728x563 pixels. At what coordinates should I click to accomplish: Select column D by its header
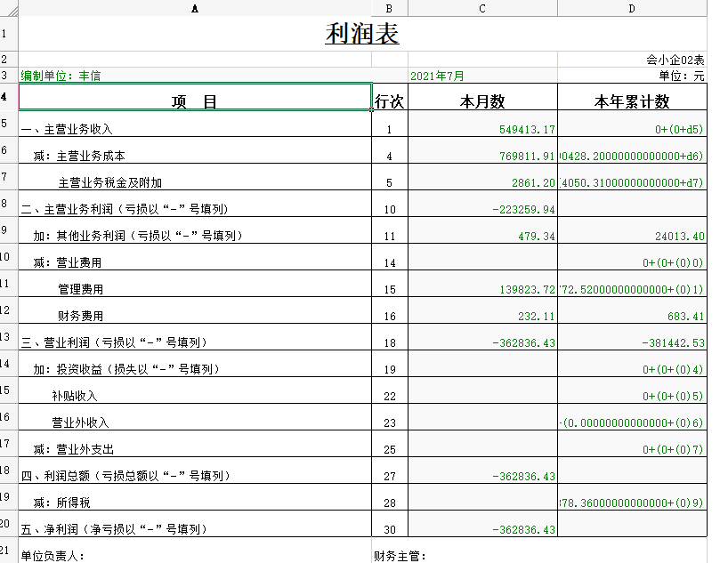632,8
